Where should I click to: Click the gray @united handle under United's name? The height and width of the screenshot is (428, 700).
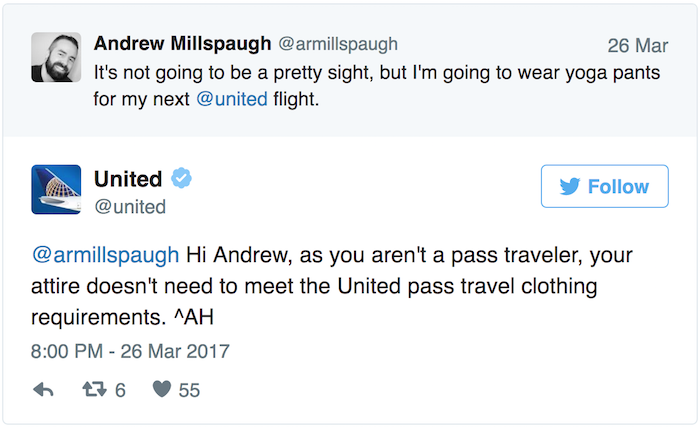click(130, 207)
